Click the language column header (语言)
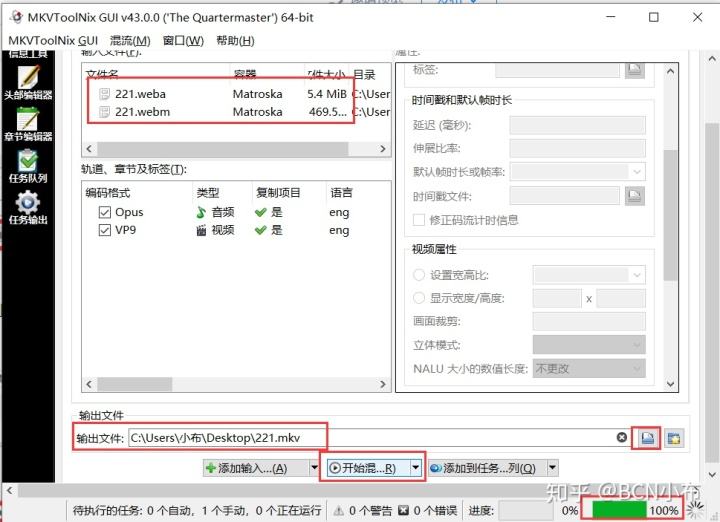 tap(358, 193)
